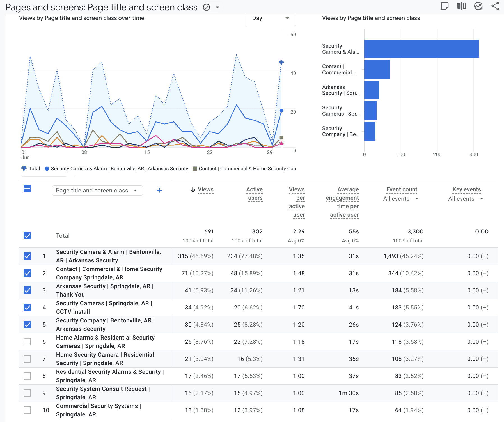This screenshot has width=504, height=422.
Task: Uncheck row 2 Contact page checkbox
Action: tap(28, 273)
